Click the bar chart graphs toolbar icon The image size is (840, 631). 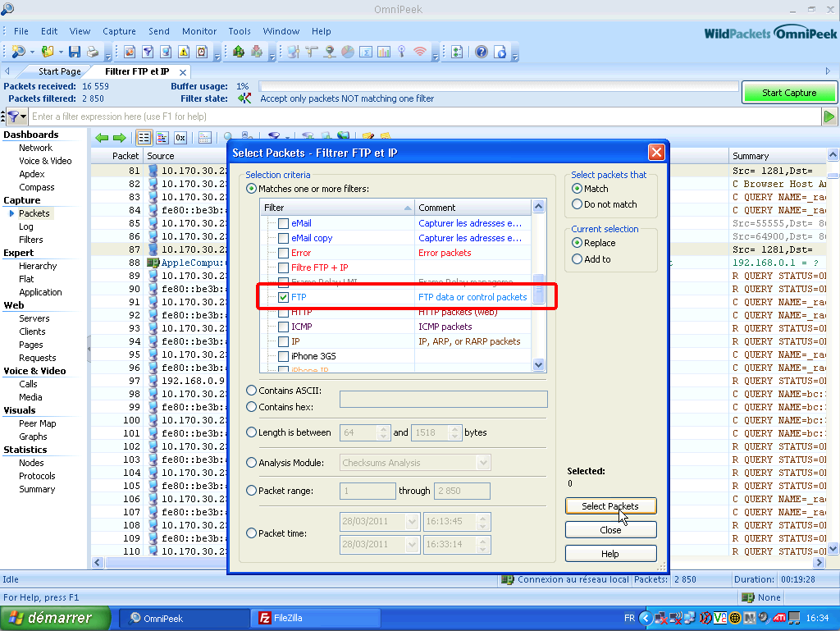point(384,52)
